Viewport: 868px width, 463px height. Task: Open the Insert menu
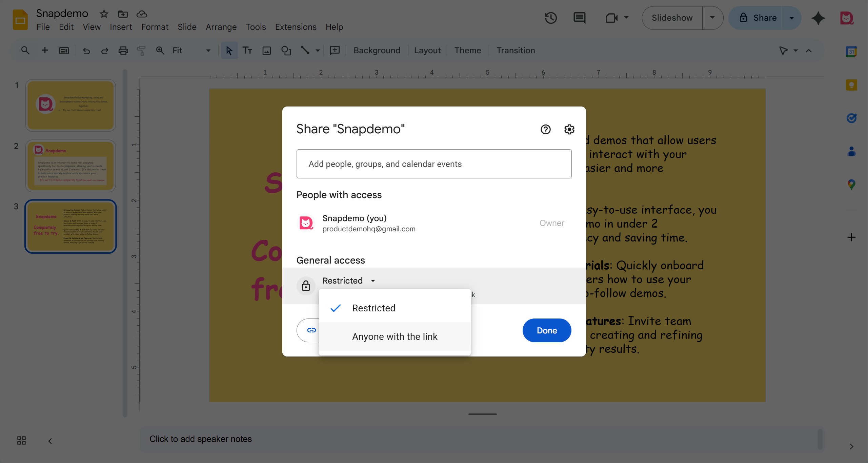[121, 27]
